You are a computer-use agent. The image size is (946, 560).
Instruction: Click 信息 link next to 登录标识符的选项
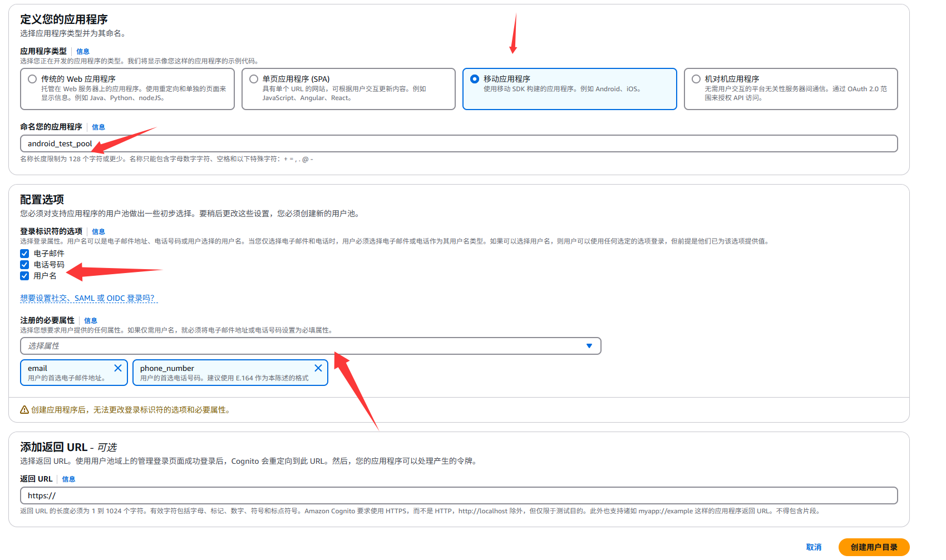(x=98, y=232)
